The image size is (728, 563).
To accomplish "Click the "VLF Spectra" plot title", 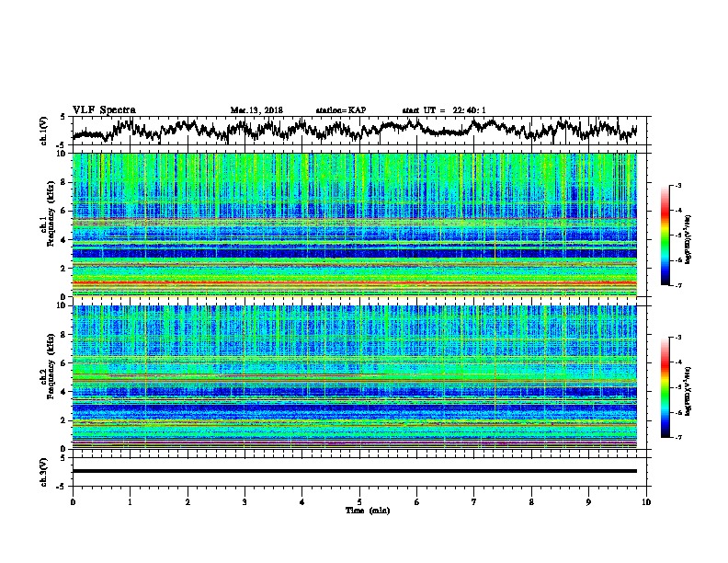I will point(104,110).
